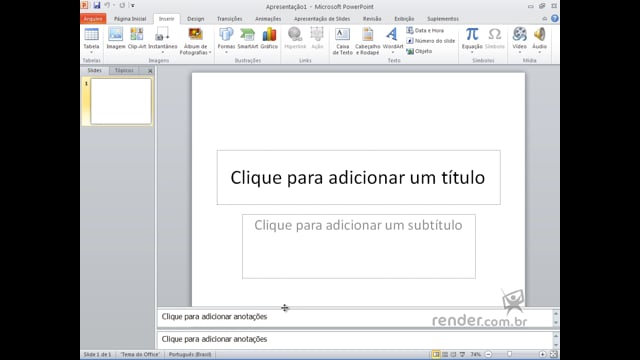Screen dimensions: 640x360
Task: Select the Tópicos outline pane tab
Action: (124, 71)
